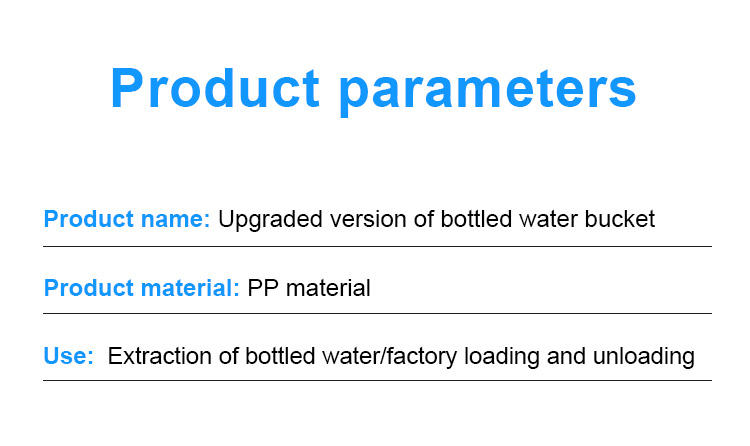Click the black word "material" after PP
This screenshot has height=446, width=750.
(328, 289)
